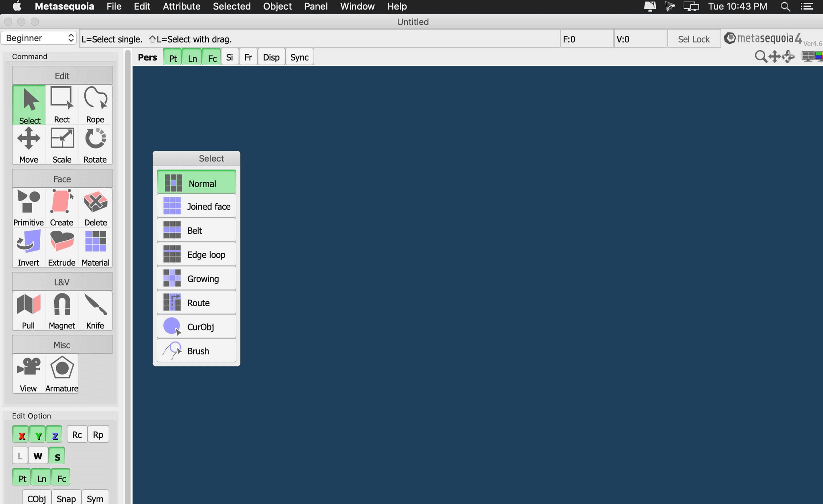Toggle the Z axis edit option
The image size is (823, 504).
[54, 435]
